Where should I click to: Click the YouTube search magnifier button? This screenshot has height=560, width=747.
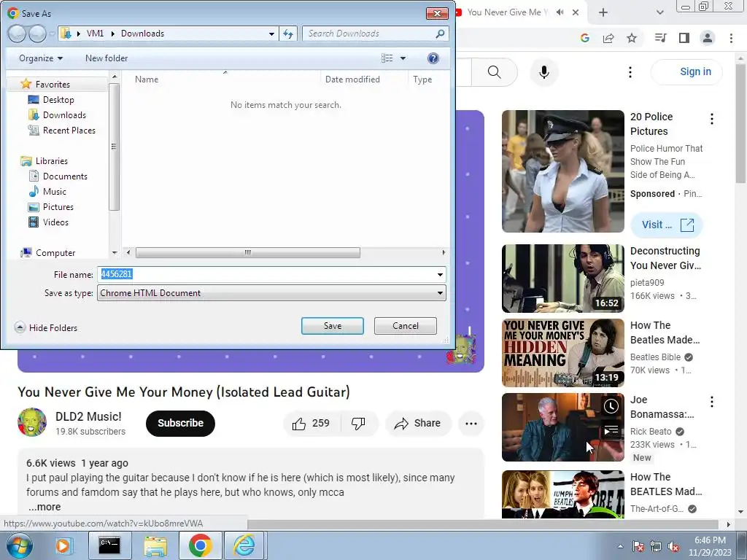tap(495, 72)
